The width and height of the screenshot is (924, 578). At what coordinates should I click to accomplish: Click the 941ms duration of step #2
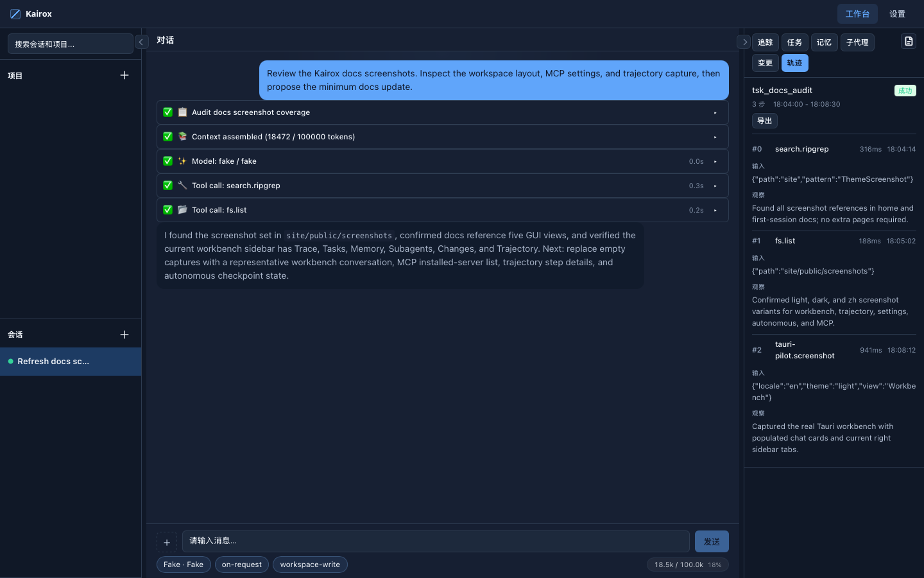tap(871, 350)
